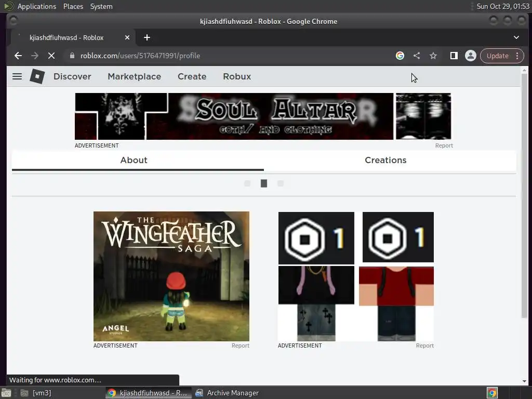Image resolution: width=532 pixels, height=399 pixels.
Task: View site information lock icon
Action: (x=72, y=56)
